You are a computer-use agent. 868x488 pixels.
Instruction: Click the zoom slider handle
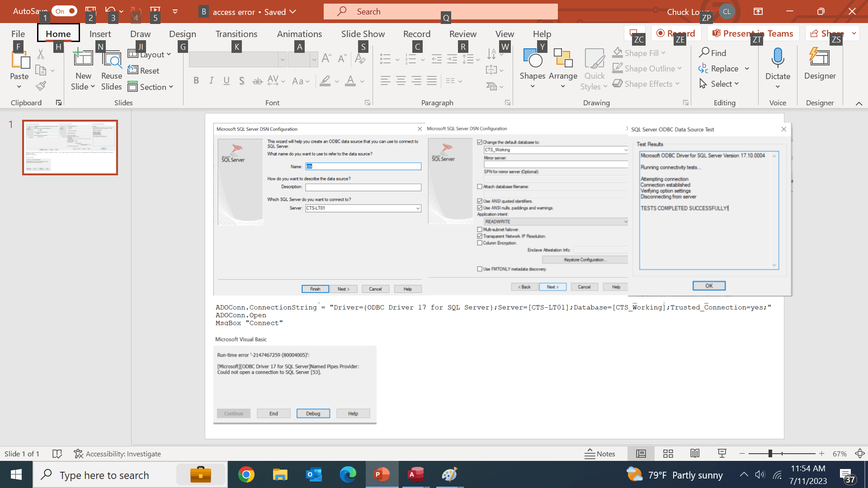tap(770, 454)
